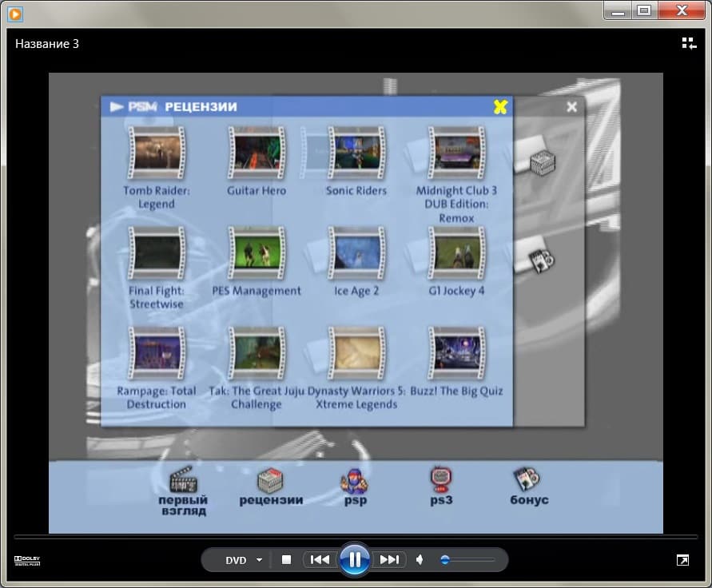Open the G1 Jockey 4 filmstrip icon
The width and height of the screenshot is (712, 588).
[456, 253]
